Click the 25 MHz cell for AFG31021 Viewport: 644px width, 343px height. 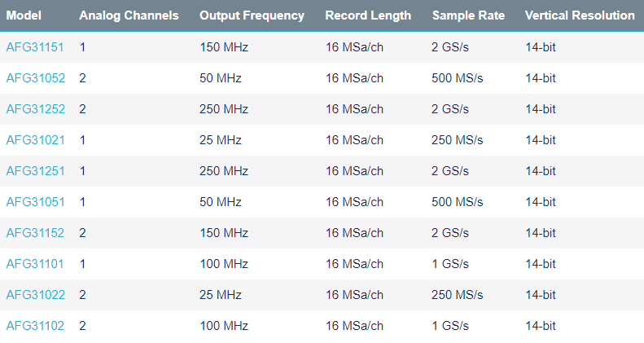[221, 140]
